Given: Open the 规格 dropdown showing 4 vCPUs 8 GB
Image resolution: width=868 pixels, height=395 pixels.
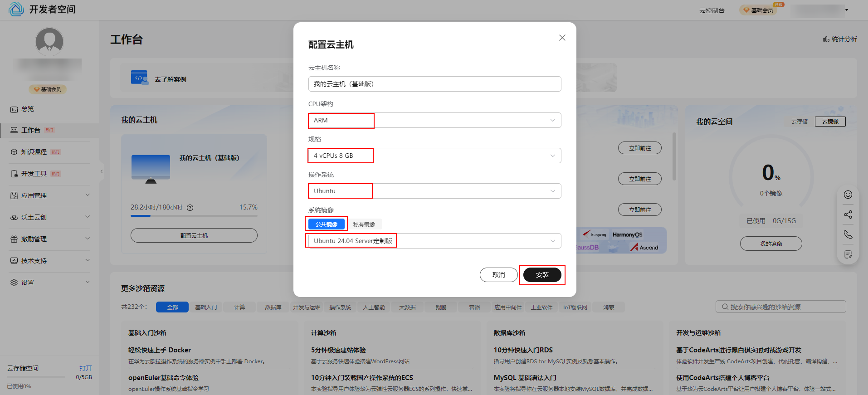Looking at the screenshot, I should [435, 156].
